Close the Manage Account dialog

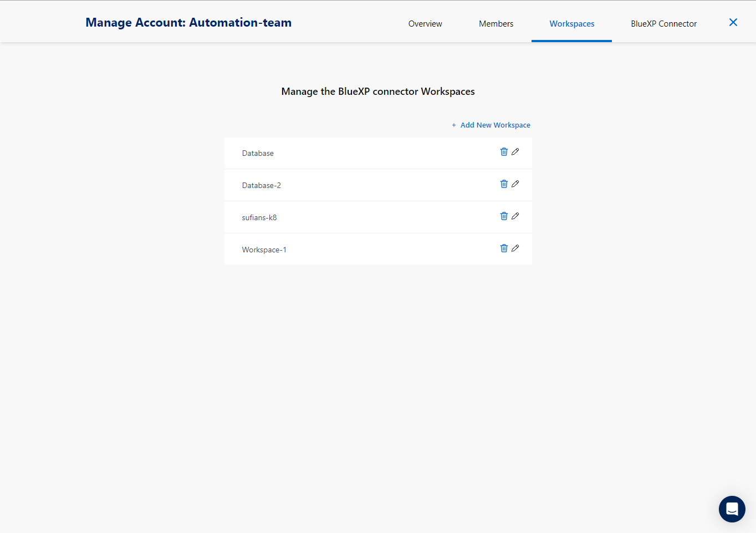[733, 22]
